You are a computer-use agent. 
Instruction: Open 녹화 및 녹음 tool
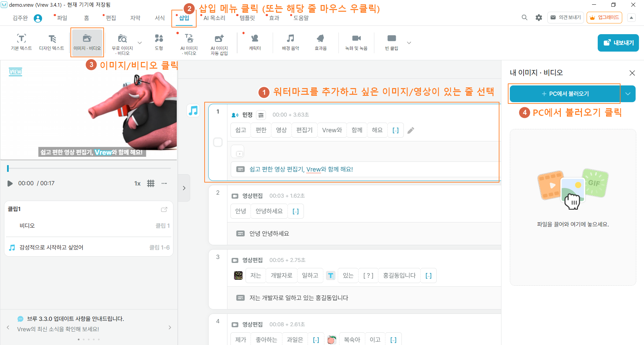(356, 42)
